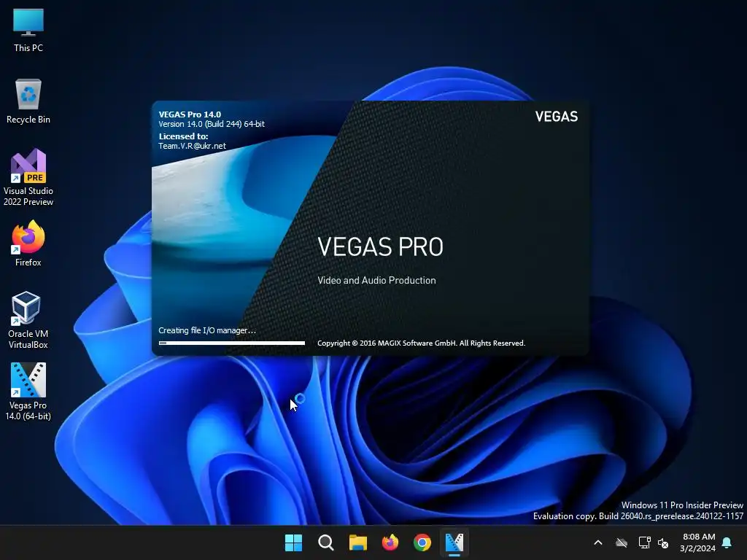This screenshot has width=747, height=560.
Task: Launch Firefox from the taskbar
Action: click(x=390, y=542)
